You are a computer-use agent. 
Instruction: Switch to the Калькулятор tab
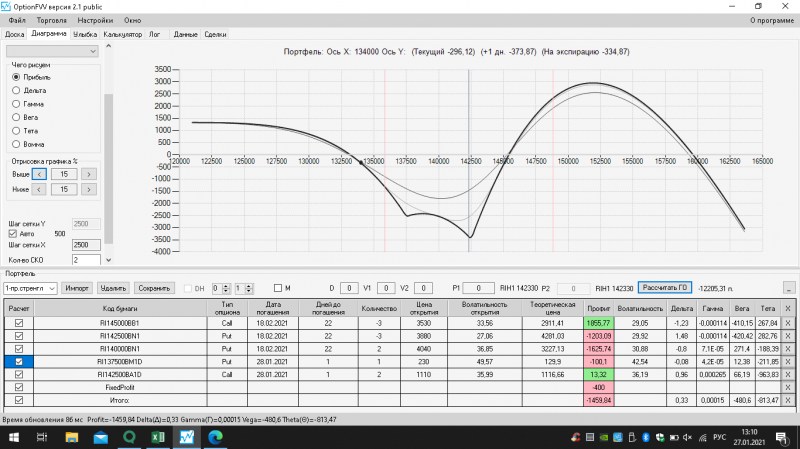(122, 34)
